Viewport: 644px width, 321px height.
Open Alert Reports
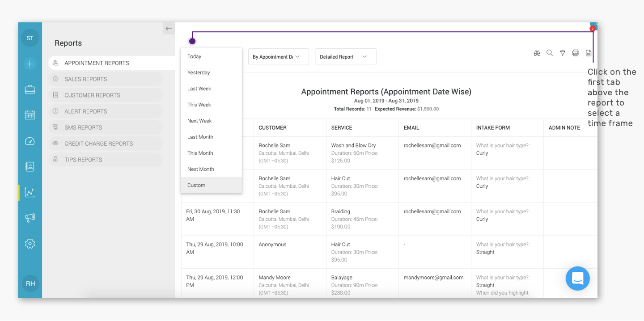coord(106,111)
